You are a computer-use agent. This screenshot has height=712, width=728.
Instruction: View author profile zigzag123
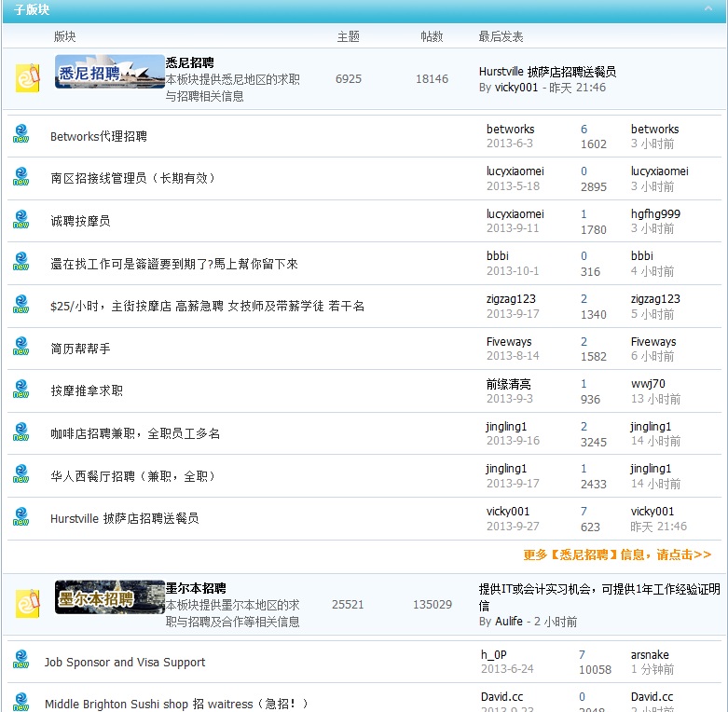pos(511,299)
